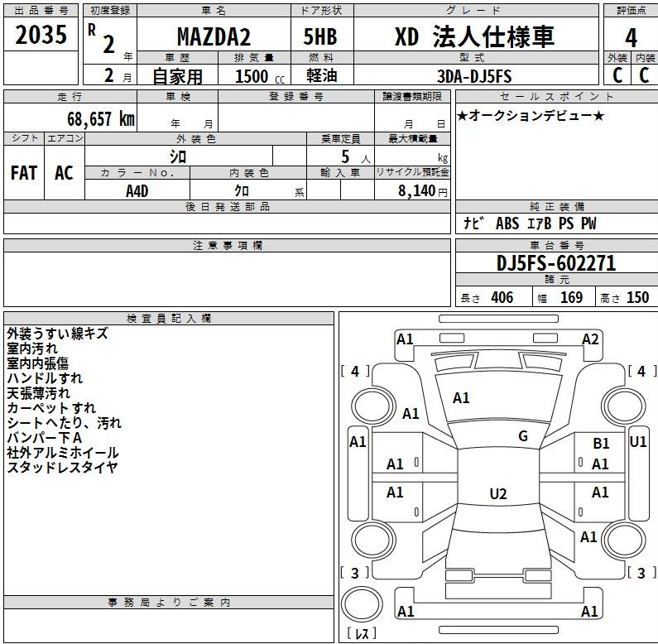Click the car name MAZDA2
Image resolution: width=658 pixels, height=644 pixels.
pyautogui.click(x=214, y=36)
